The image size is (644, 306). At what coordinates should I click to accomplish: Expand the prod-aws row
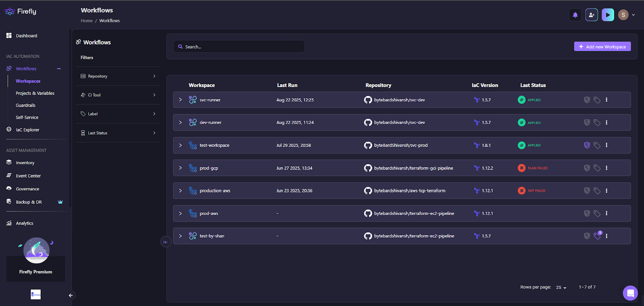point(180,213)
